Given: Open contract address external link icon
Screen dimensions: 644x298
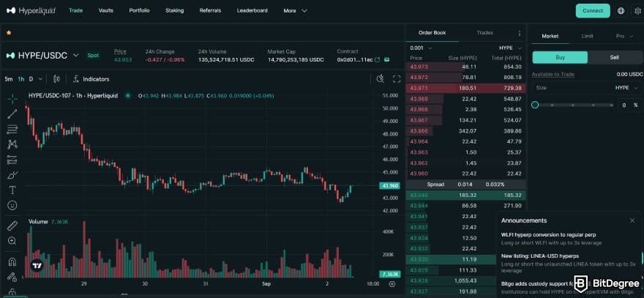Looking at the screenshot, I should tap(378, 60).
